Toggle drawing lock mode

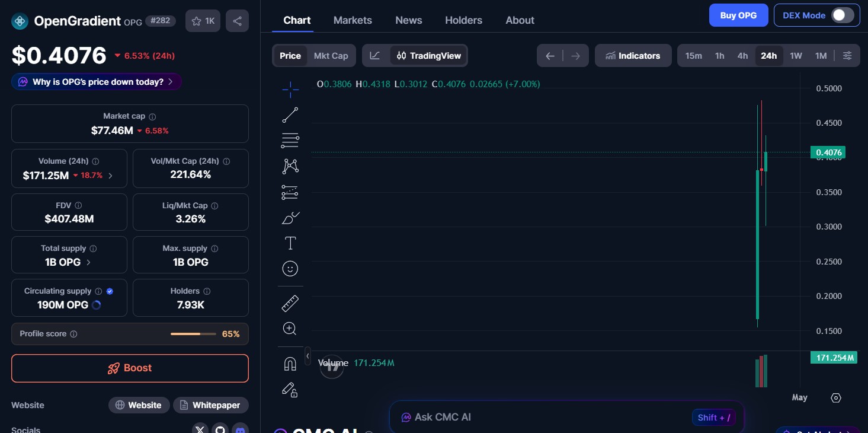[x=290, y=390]
